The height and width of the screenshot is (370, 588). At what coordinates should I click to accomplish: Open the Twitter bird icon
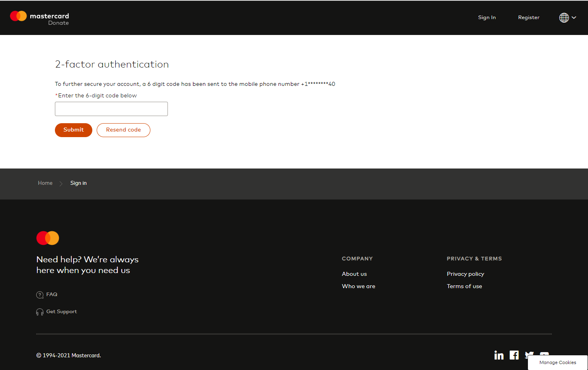pyautogui.click(x=529, y=353)
